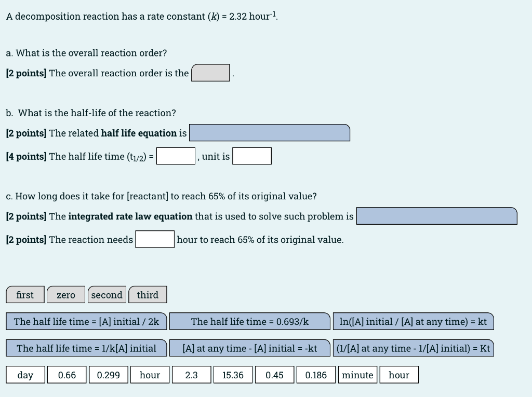
Task: Click the half life time value blank
Action: click(x=176, y=156)
